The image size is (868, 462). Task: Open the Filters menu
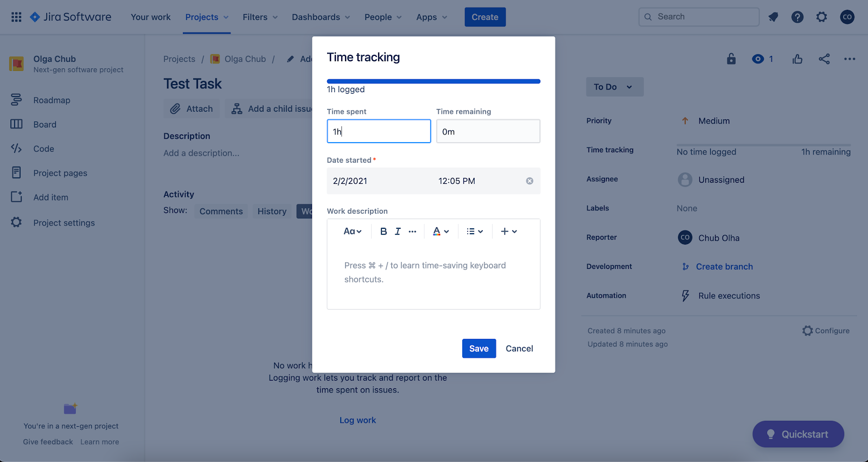pos(260,17)
